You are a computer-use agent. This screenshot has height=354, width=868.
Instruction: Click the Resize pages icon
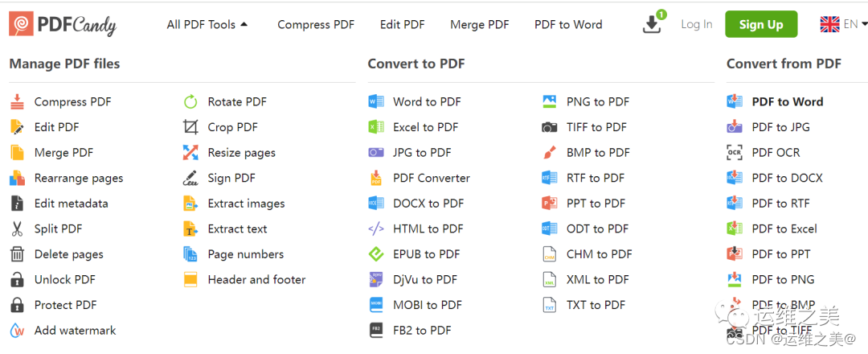point(190,153)
